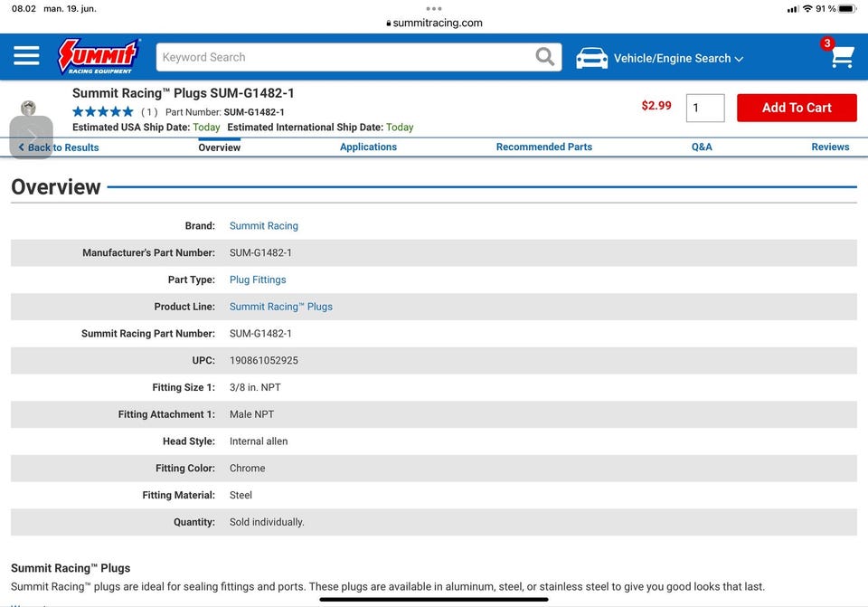
Task: Click the car icon for vehicle search
Action: pos(591,58)
